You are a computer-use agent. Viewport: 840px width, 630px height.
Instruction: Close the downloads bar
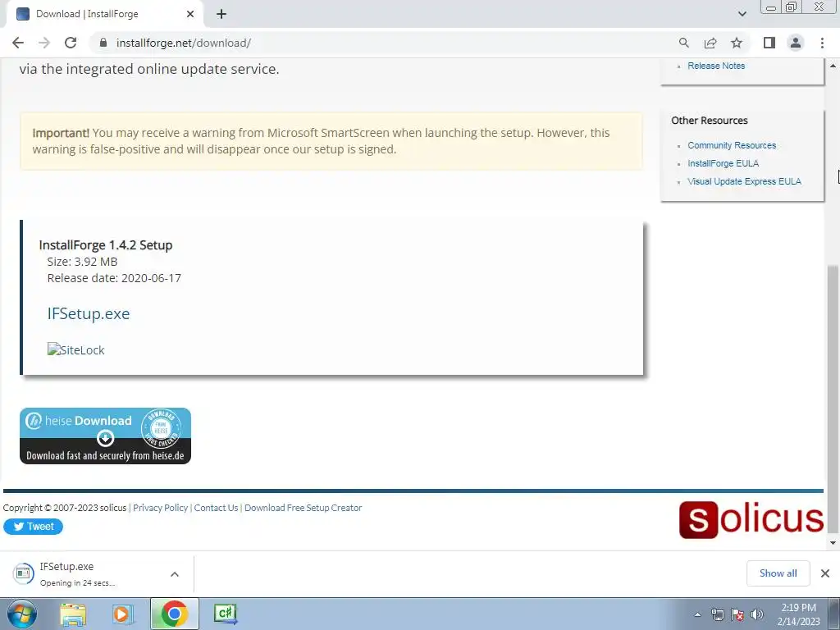coord(825,573)
